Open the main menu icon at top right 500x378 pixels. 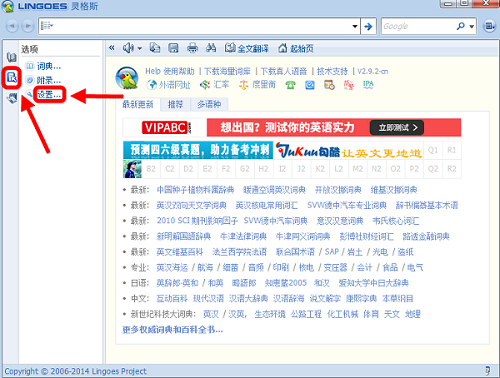[489, 26]
